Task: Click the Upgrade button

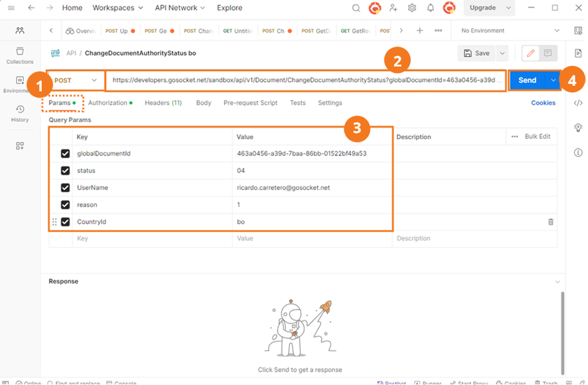Action: click(x=483, y=8)
